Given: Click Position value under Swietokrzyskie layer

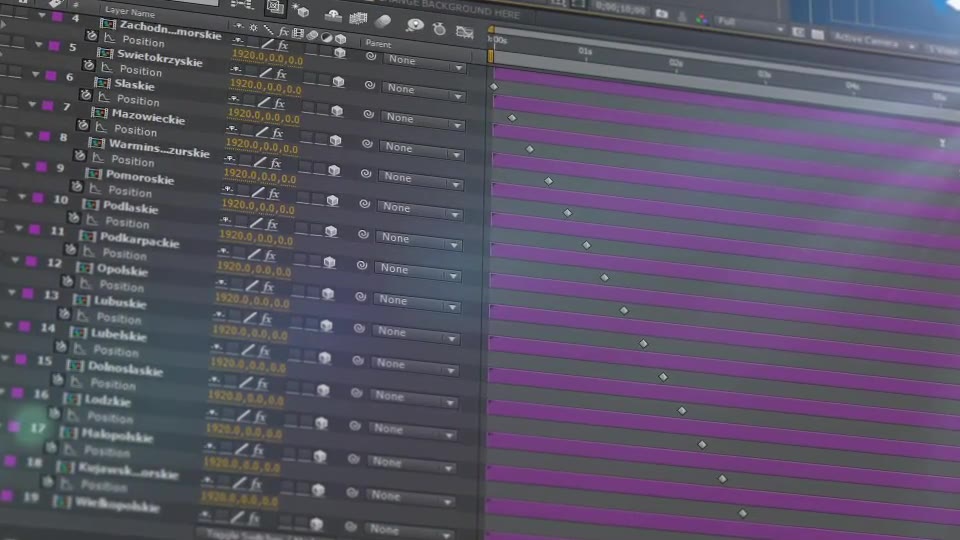Looking at the screenshot, I should pos(264,88).
